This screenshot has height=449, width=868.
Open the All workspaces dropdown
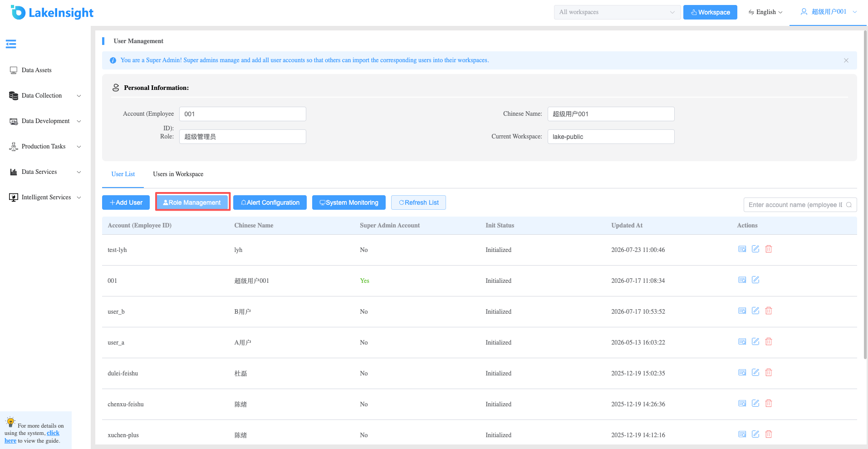click(x=617, y=12)
